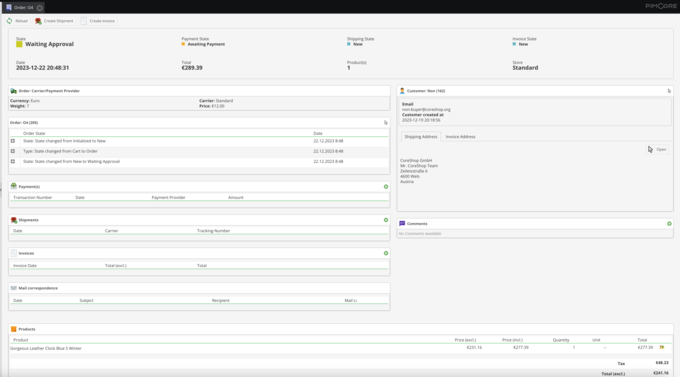Switch to the Invoice Address tab

coord(460,137)
